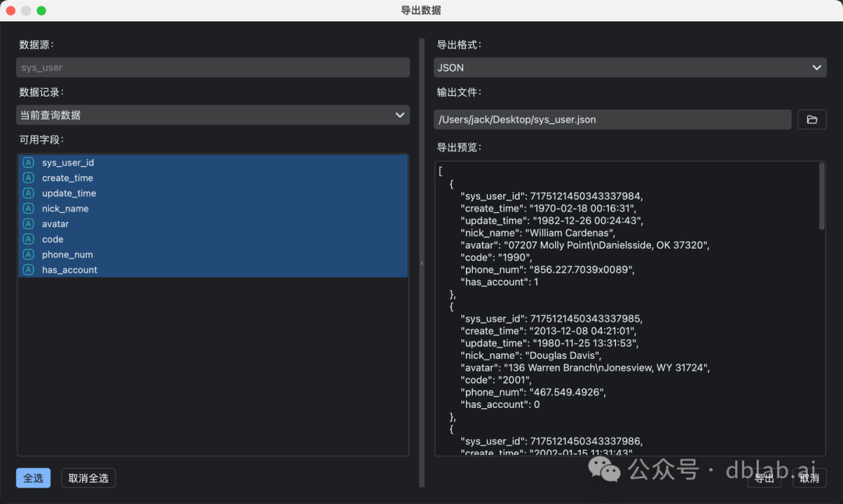Click the type icon next to update_time
Screen dimensions: 843x504
[28, 193]
